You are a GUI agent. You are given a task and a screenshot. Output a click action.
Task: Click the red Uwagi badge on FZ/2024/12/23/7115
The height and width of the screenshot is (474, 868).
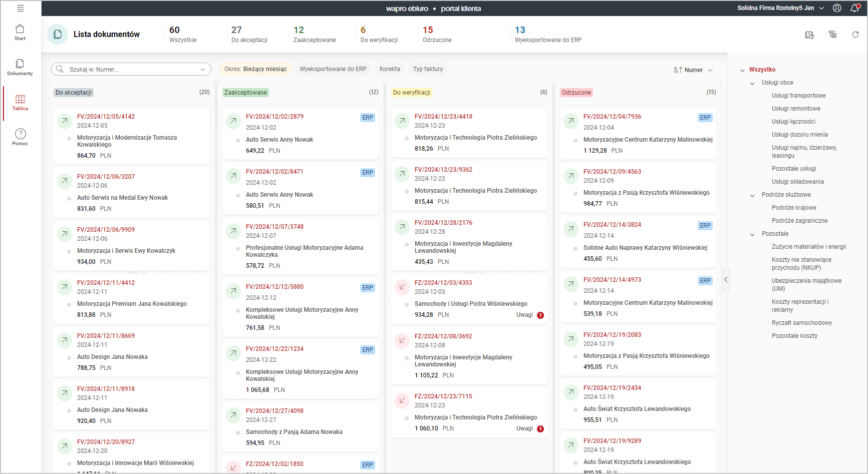(x=540, y=429)
